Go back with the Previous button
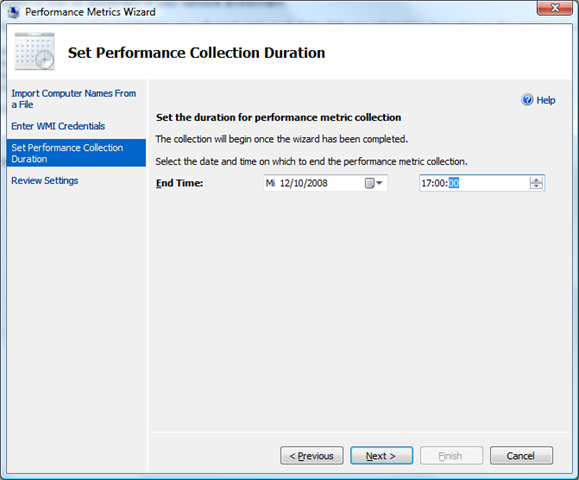 point(312,456)
